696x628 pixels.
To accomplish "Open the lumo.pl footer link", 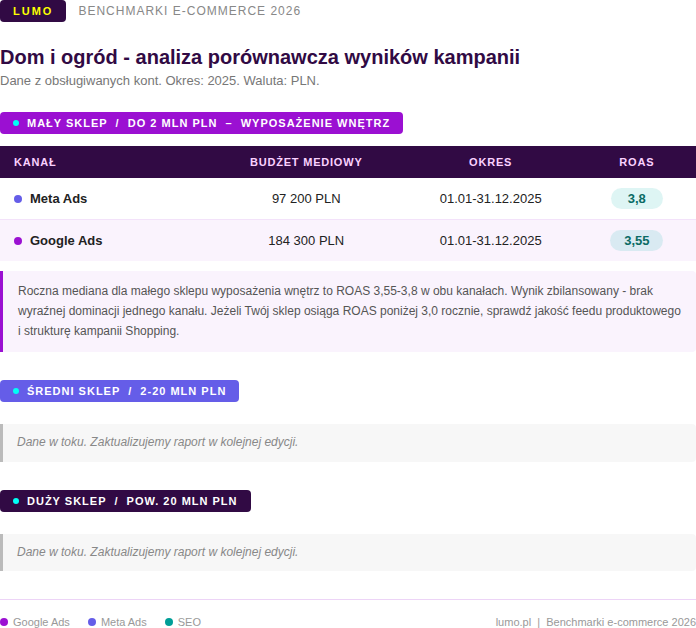I will point(513,622).
